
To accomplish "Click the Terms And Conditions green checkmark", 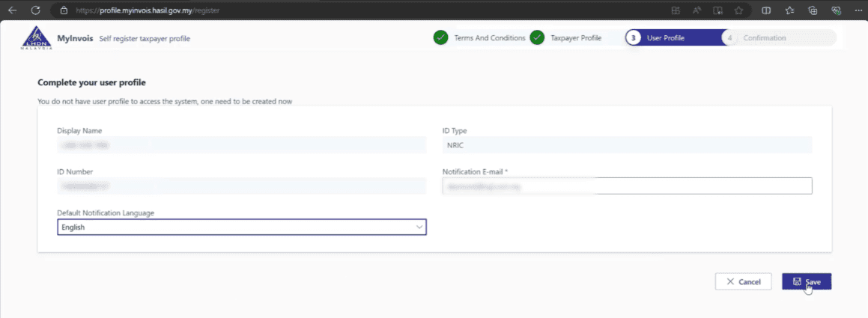I will click(440, 37).
